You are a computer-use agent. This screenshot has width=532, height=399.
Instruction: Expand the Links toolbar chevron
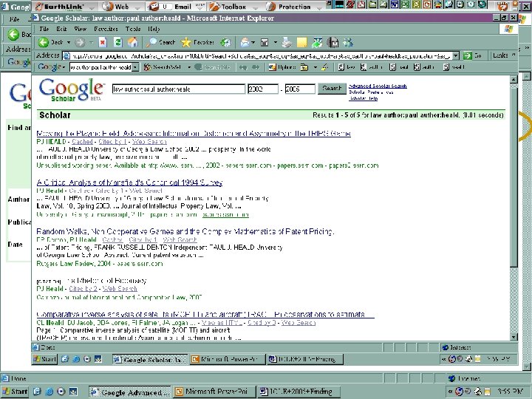click(514, 55)
